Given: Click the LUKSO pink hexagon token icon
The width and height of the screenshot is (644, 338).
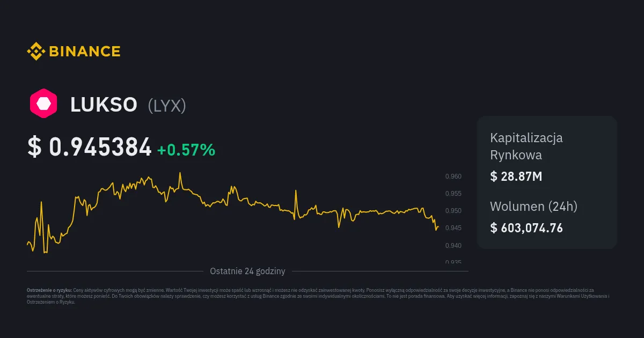Looking at the screenshot, I should click(43, 103).
